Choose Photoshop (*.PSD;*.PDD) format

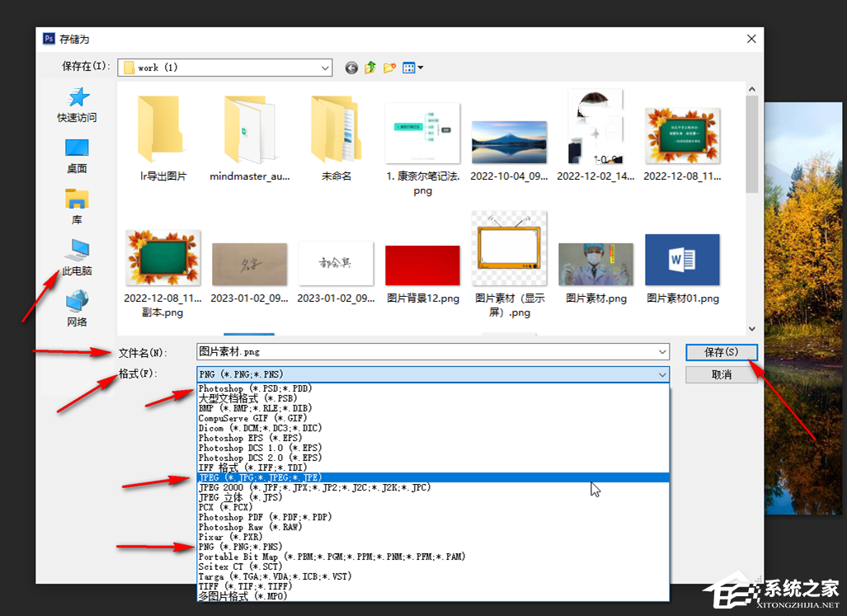coord(433,388)
